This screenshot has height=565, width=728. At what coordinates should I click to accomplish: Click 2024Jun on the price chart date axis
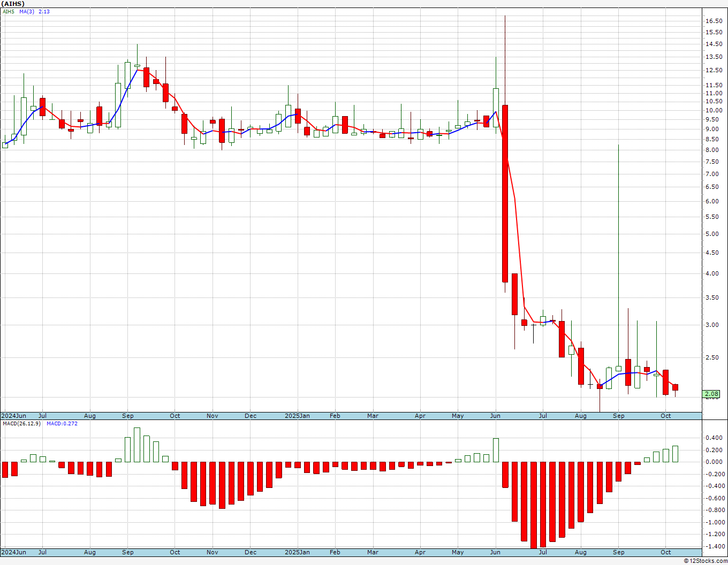pyautogui.click(x=14, y=416)
